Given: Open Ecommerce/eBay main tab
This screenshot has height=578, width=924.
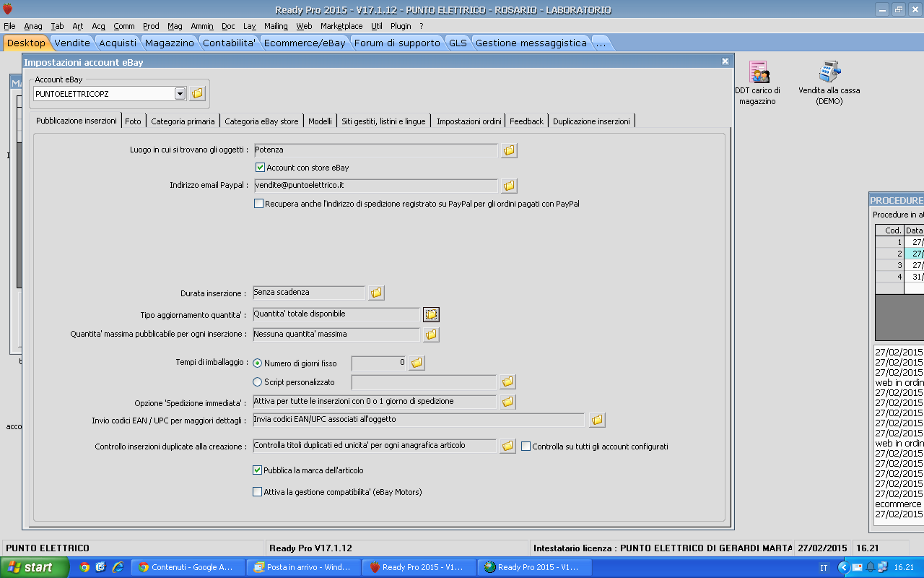Looking at the screenshot, I should [x=305, y=43].
